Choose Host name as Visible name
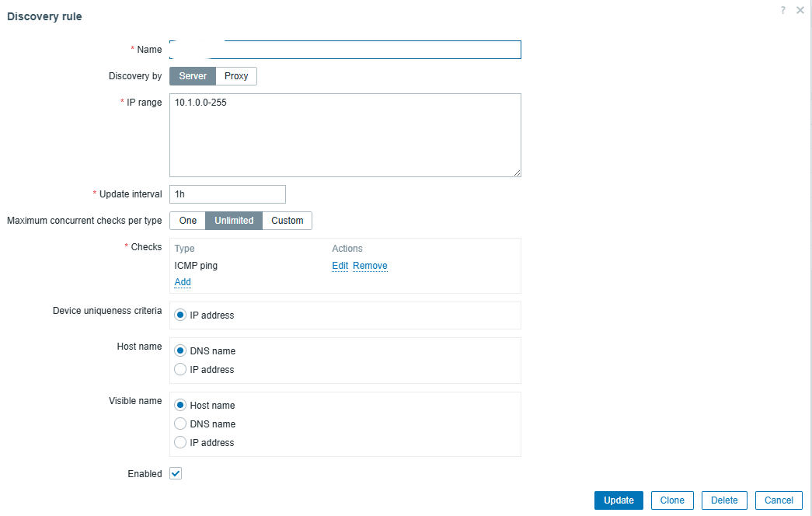 click(181, 406)
